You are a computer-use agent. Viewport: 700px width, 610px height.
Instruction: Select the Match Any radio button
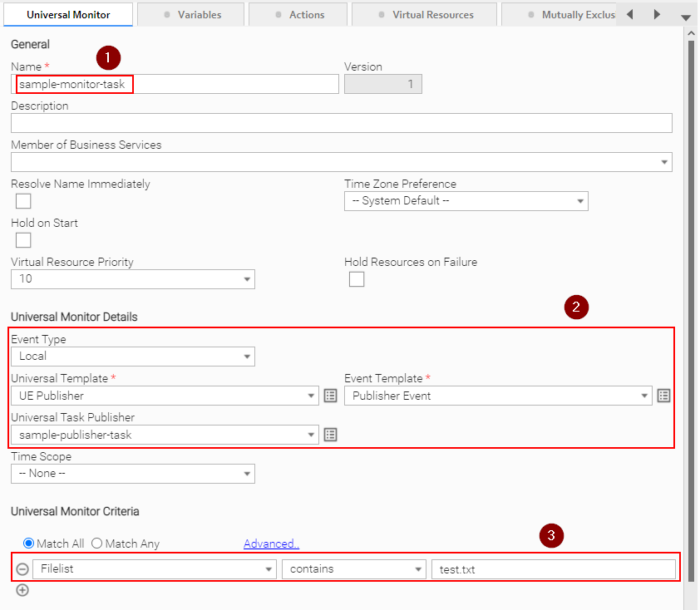tap(96, 544)
